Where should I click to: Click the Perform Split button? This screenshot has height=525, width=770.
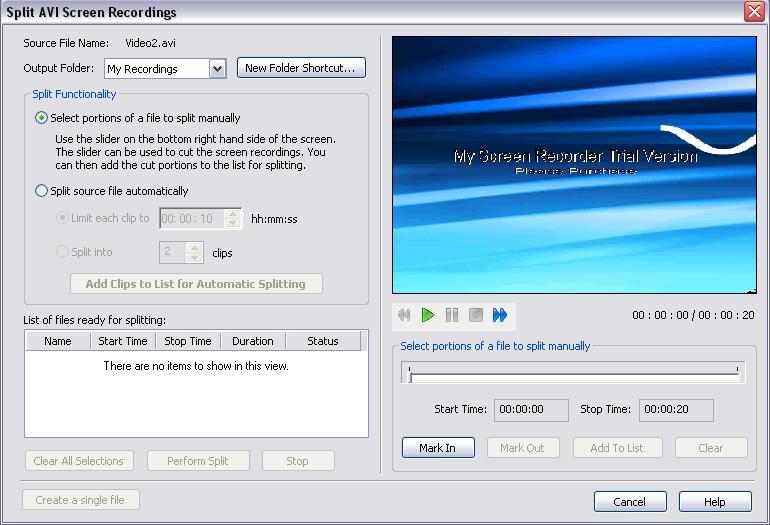click(198, 461)
